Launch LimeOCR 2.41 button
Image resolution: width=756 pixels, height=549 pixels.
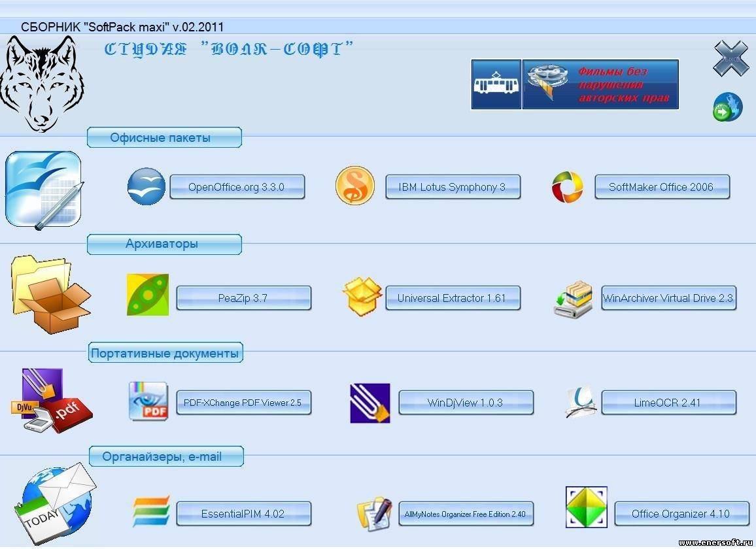[x=669, y=403]
